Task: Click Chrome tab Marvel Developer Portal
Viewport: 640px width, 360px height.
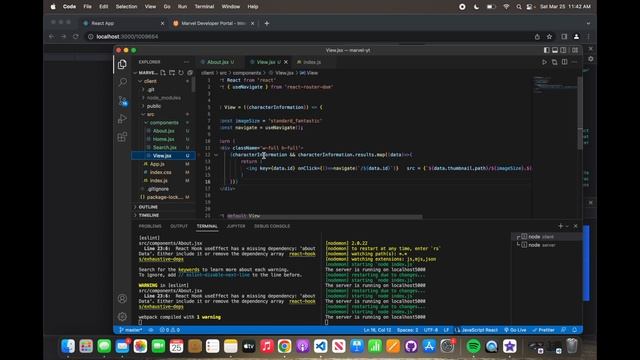Action: point(213,23)
